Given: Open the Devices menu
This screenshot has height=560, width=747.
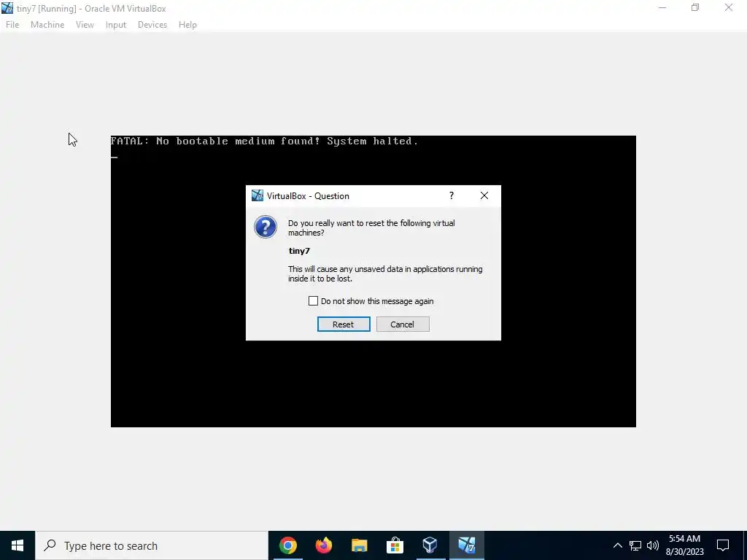Looking at the screenshot, I should click(152, 25).
